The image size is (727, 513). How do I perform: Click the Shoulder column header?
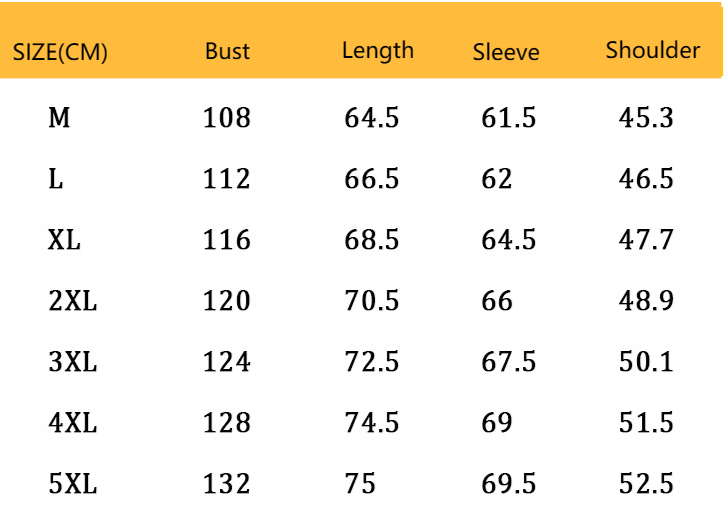[x=652, y=50]
